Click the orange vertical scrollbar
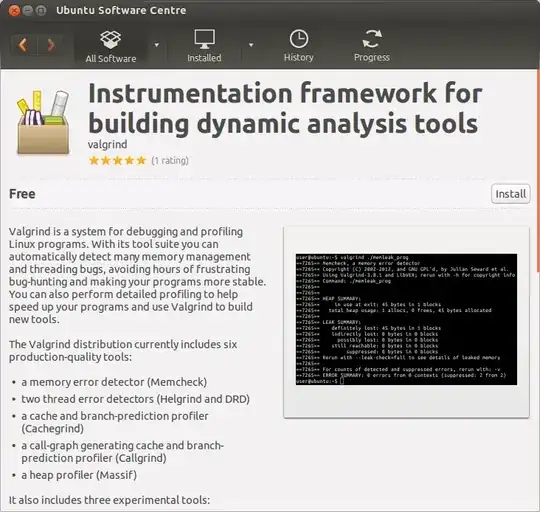 point(538,172)
